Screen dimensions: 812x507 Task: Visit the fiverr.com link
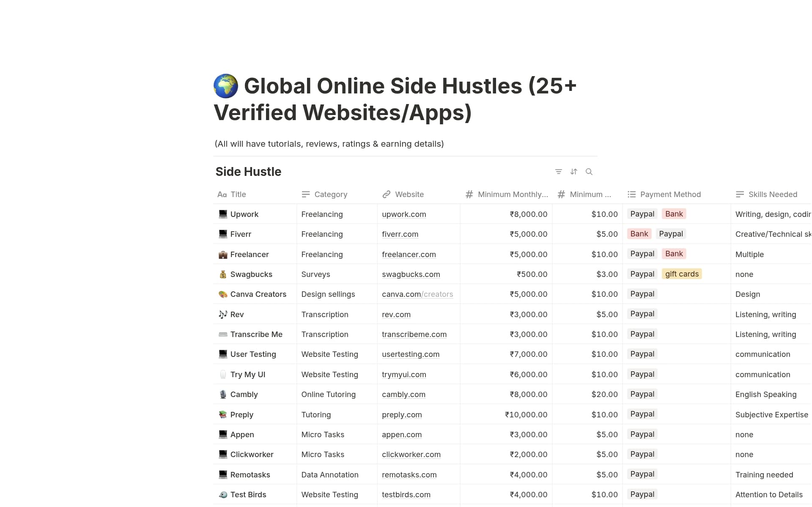(400, 234)
